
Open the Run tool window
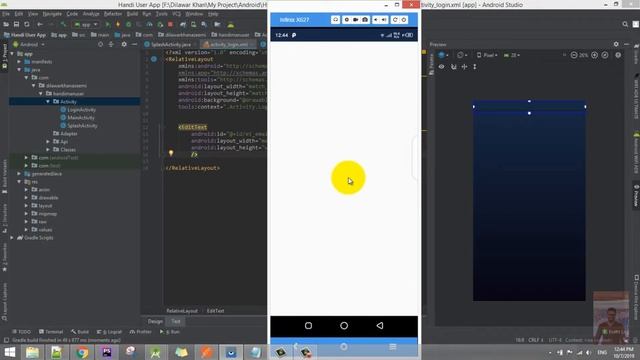(170, 332)
